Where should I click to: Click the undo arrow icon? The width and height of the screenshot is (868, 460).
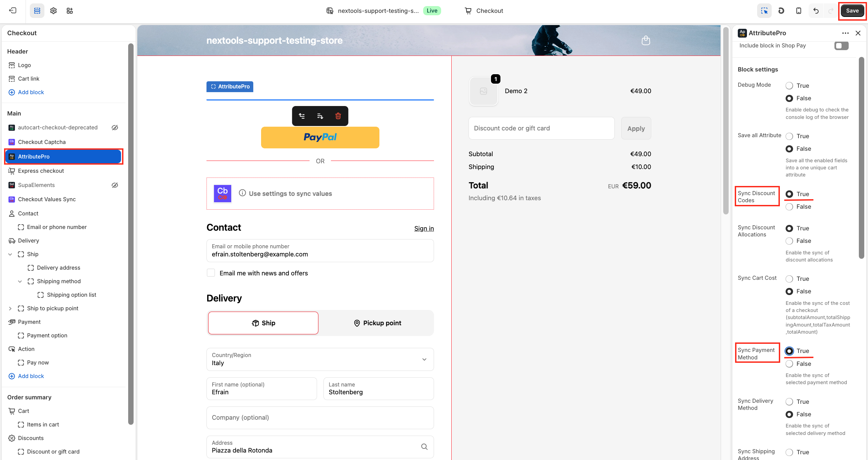816,11
